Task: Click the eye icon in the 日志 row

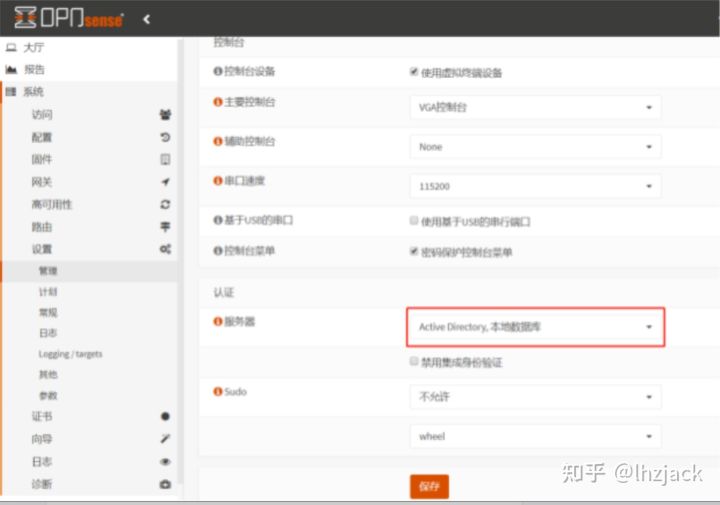Action: tap(165, 461)
